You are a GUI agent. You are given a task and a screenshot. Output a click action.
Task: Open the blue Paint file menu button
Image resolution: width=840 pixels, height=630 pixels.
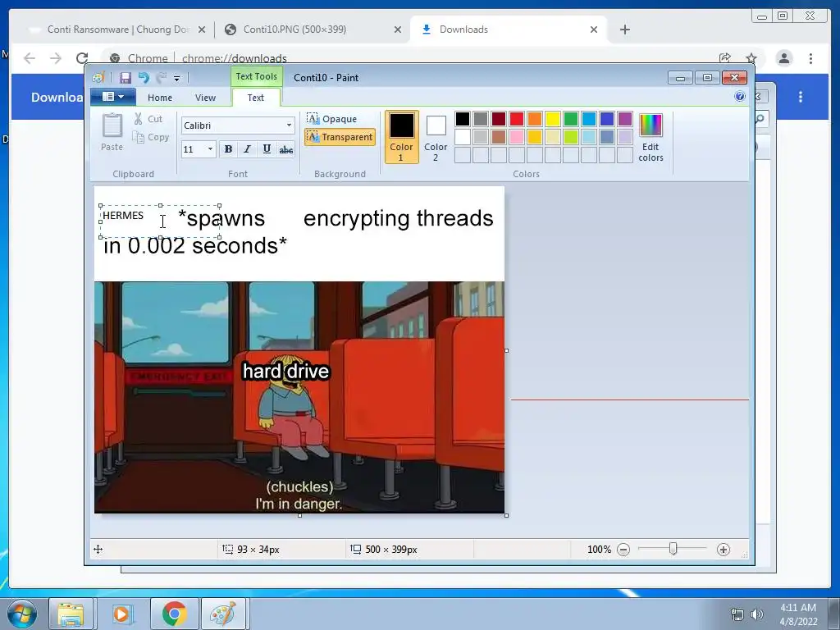(x=113, y=97)
